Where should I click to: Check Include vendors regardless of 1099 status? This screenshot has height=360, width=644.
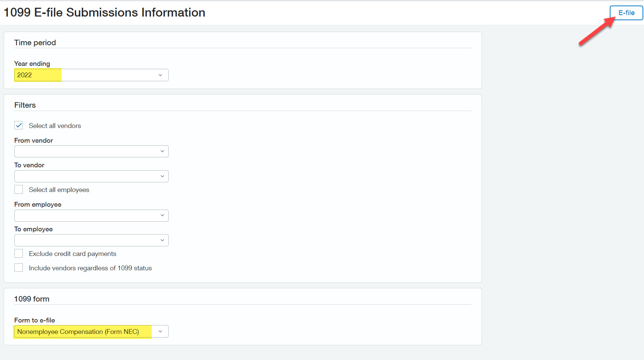(19, 268)
